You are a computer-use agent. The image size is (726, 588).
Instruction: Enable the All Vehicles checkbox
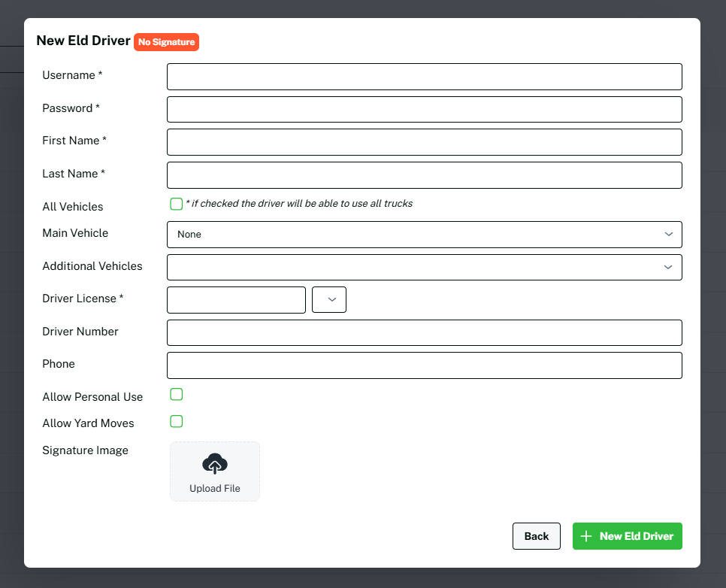click(x=177, y=204)
